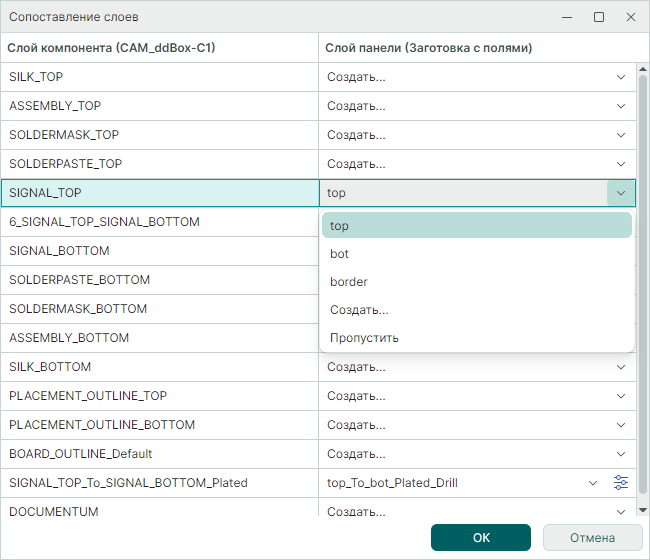Maximize the Сопоставление слоев window
650x560 pixels.
click(599, 17)
